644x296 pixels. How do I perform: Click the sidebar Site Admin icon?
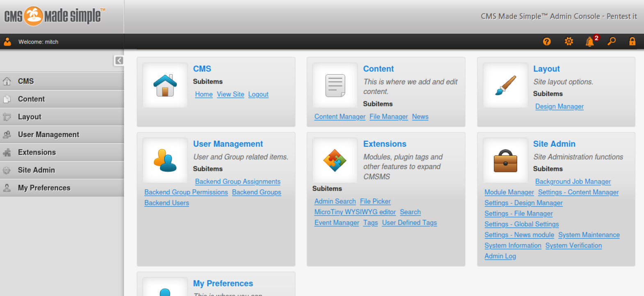[7, 170]
